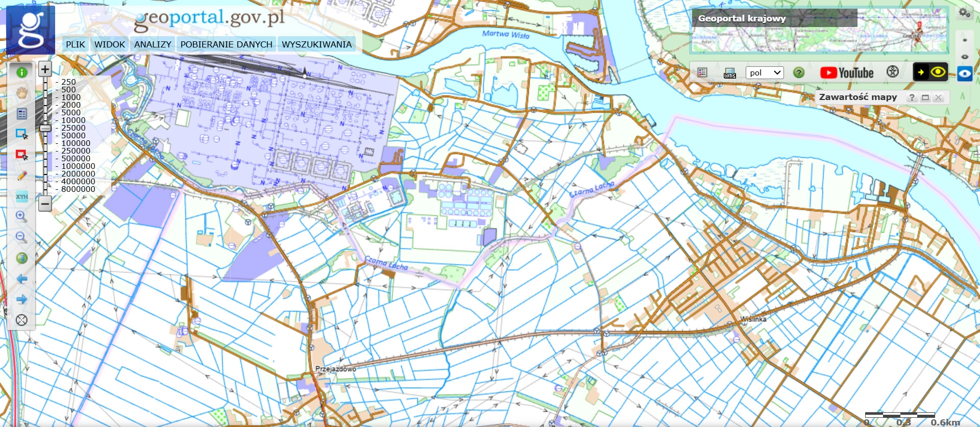The height and width of the screenshot is (427, 980).
Task: Show full map extent with globe icon
Action: (21, 258)
